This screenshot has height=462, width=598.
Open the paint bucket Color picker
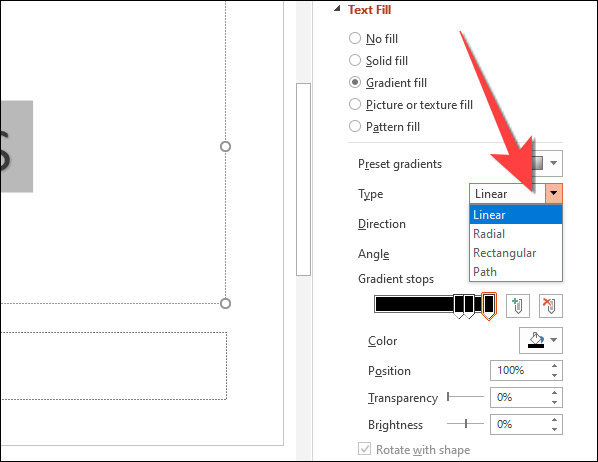pyautogui.click(x=540, y=340)
